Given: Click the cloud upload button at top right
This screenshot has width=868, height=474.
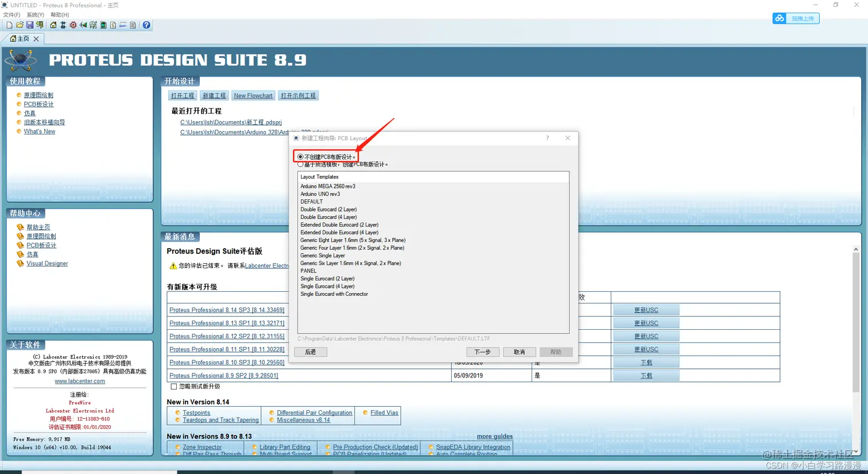Looking at the screenshot, I should point(796,18).
